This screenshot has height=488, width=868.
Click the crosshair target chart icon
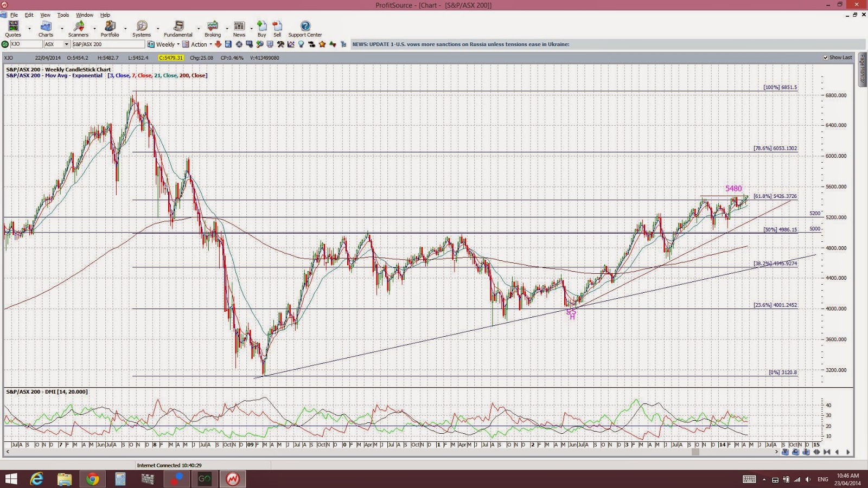point(239,44)
